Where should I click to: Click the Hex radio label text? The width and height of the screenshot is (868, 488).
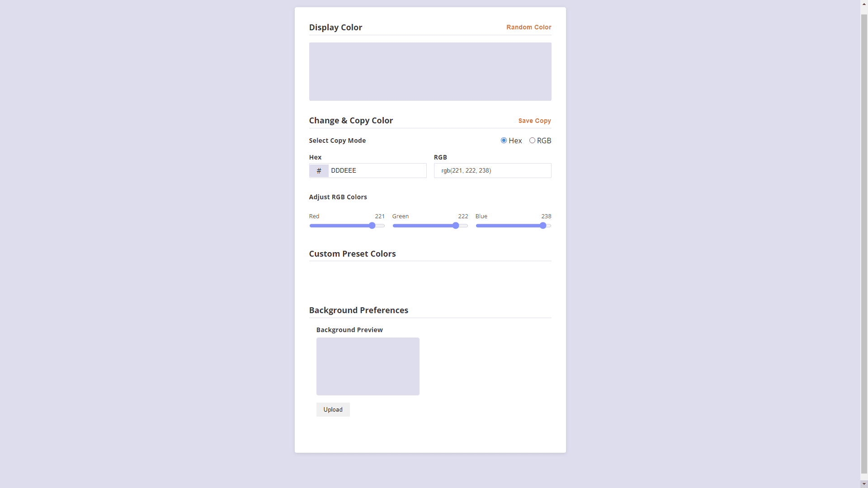coord(515,141)
